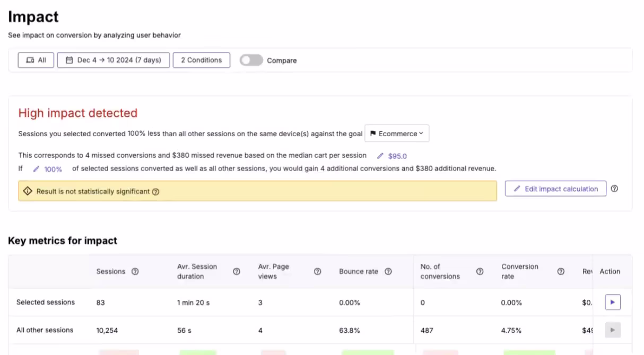Click the calendar icon in date filter
Image resolution: width=644 pixels, height=355 pixels.
tap(69, 60)
